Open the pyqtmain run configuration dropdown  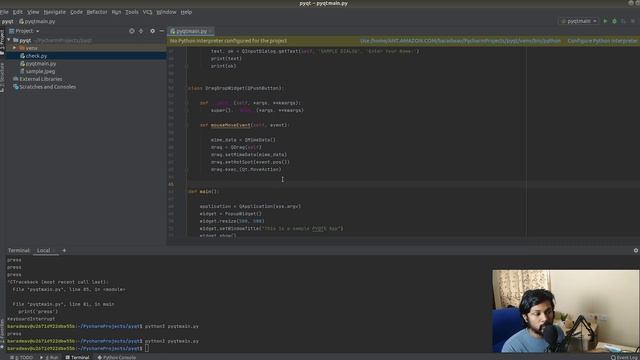[578, 21]
